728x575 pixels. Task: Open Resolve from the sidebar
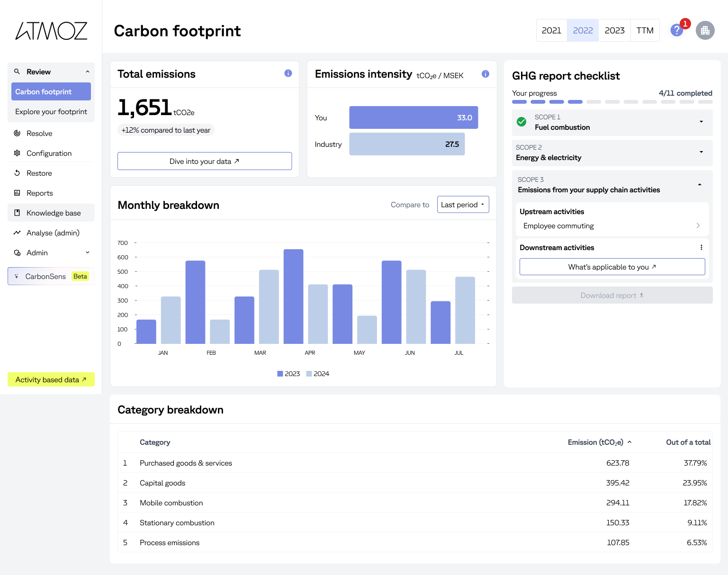coord(39,134)
